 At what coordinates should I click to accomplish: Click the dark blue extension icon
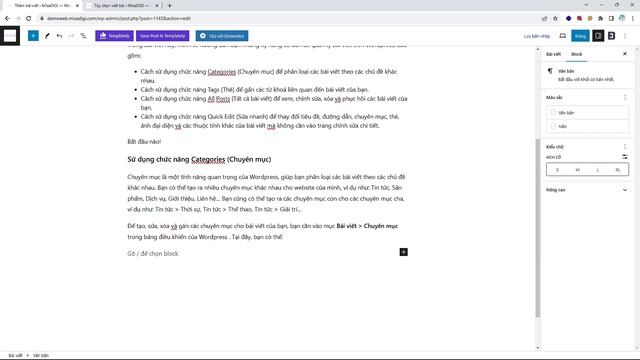[x=568, y=18]
